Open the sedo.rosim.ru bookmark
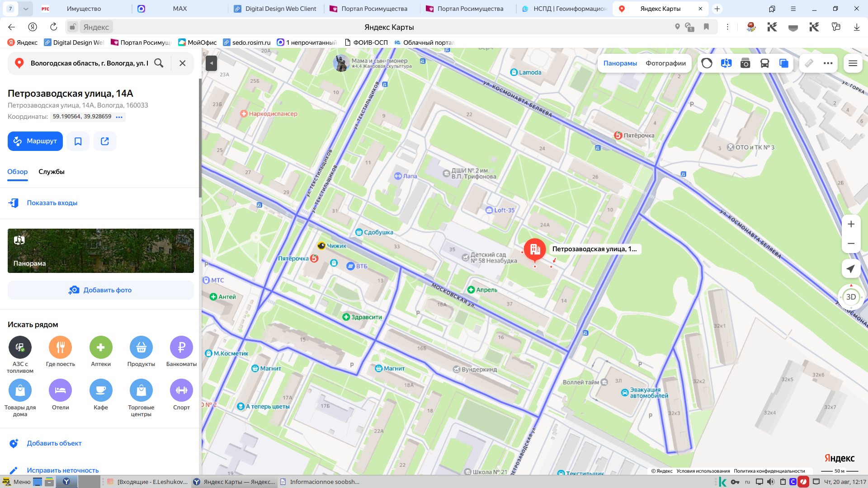 pyautogui.click(x=247, y=42)
